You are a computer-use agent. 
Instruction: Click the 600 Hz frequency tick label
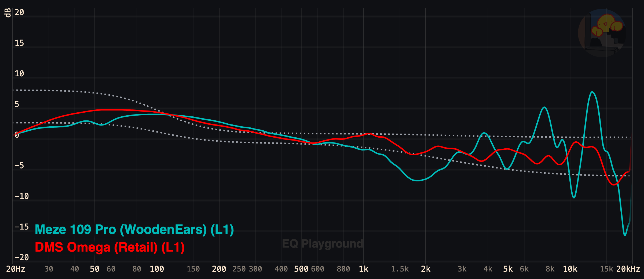(x=318, y=269)
